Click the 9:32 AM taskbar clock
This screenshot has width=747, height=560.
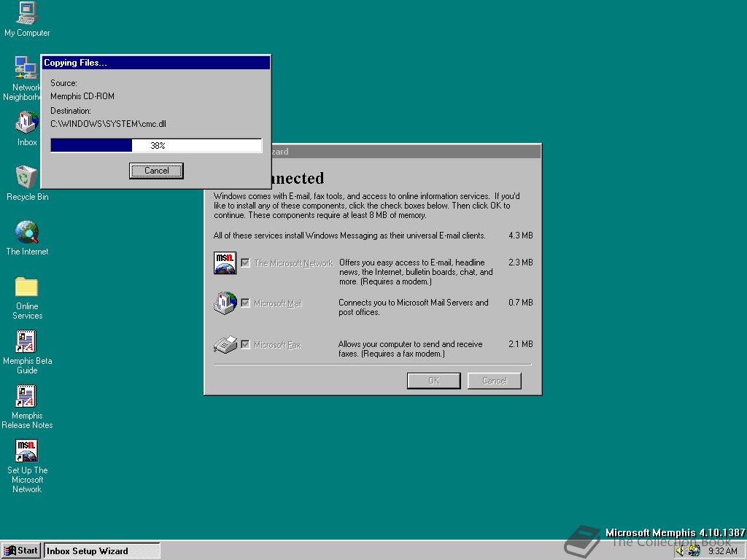coord(722,551)
